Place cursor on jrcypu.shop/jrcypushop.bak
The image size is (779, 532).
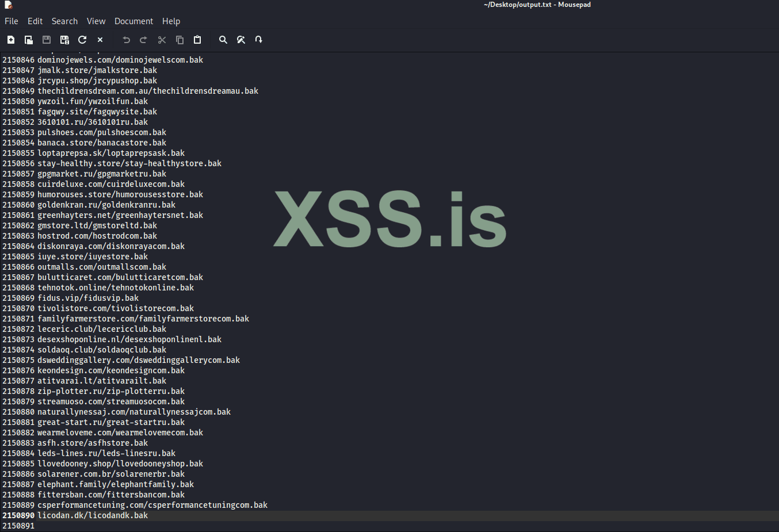(x=97, y=81)
